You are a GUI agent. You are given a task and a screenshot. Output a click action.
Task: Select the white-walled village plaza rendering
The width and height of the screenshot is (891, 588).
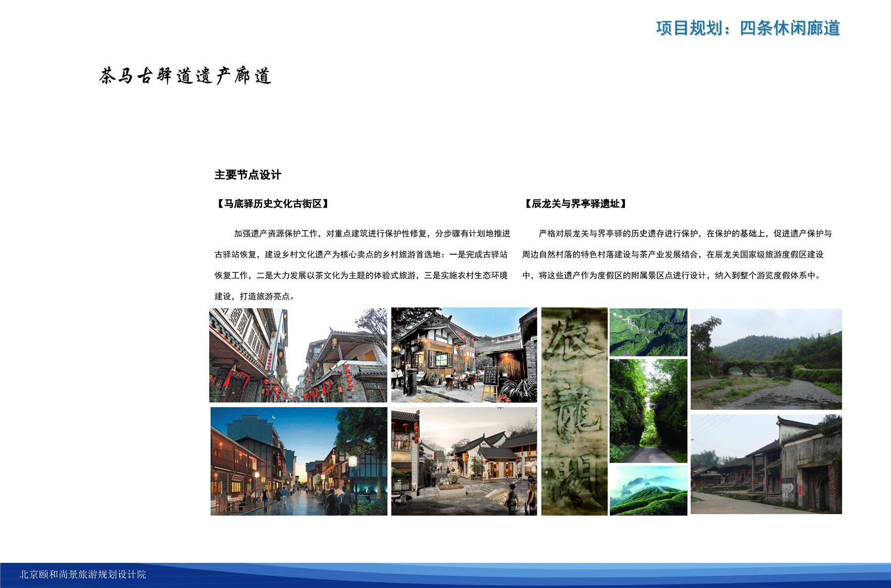tap(464, 461)
